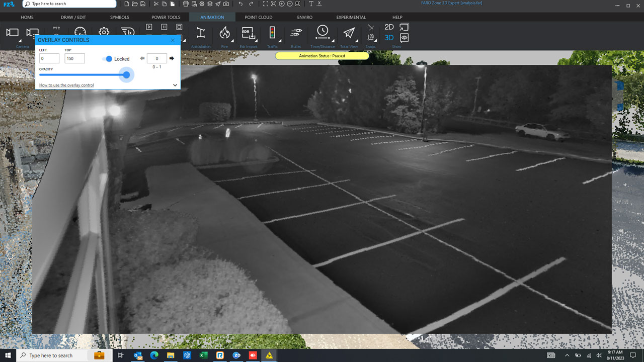
Task: Toggle the Locked switch in Overlay Controls
Action: coord(107,59)
